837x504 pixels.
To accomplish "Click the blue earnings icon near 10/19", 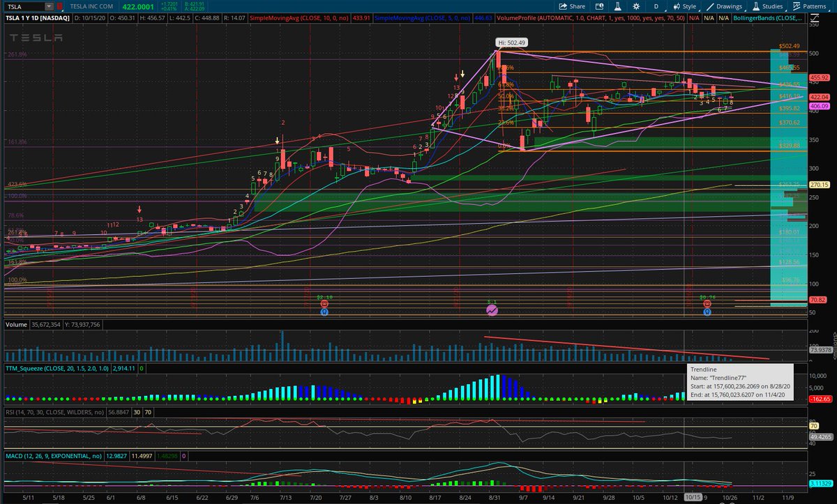I will click(x=707, y=312).
